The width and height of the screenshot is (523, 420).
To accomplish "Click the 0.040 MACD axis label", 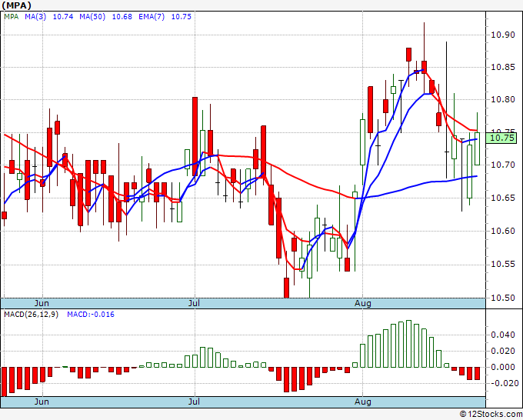I will (503, 335).
